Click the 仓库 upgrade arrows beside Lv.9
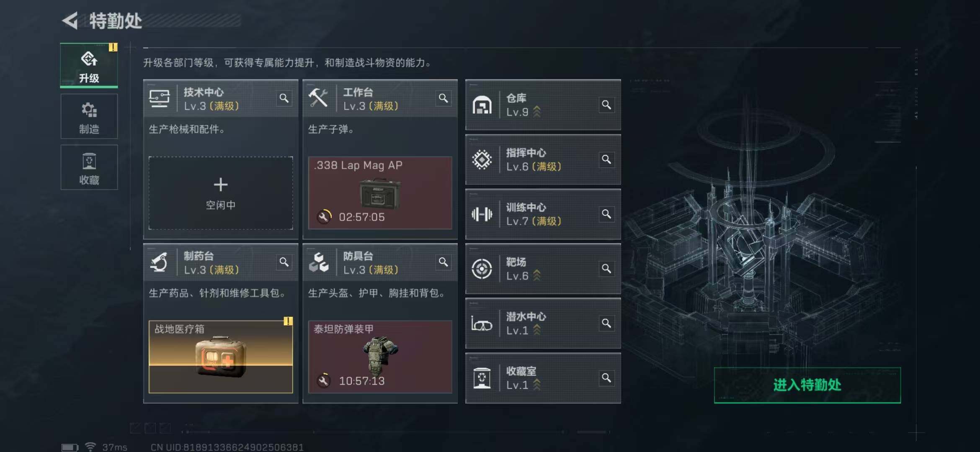The width and height of the screenshot is (980, 452). click(537, 112)
